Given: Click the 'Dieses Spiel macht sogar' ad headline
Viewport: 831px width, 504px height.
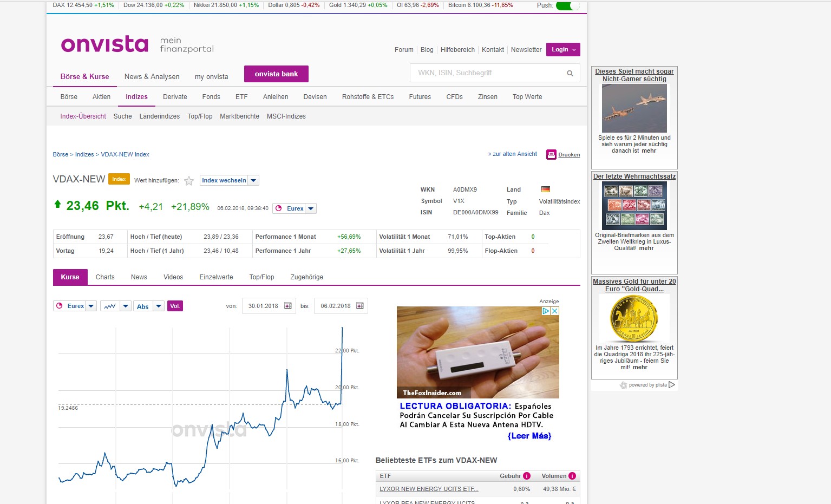Looking at the screenshot, I should pos(634,75).
